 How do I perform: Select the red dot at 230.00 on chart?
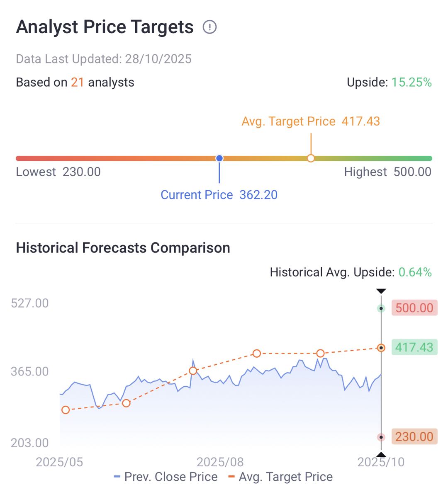tap(381, 437)
